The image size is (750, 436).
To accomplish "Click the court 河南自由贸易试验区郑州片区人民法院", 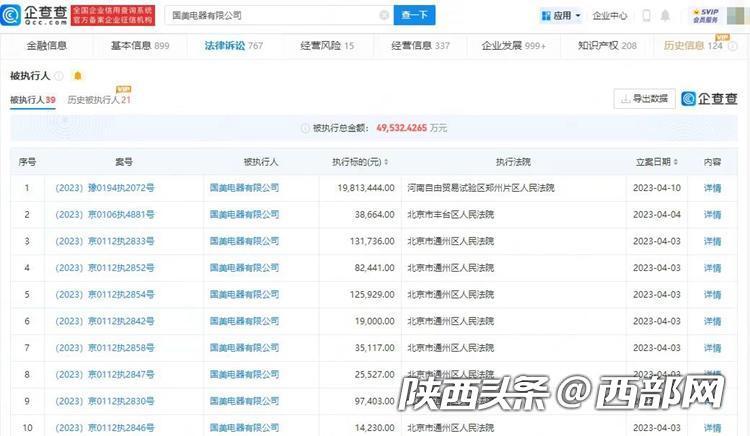I will pyautogui.click(x=481, y=188).
